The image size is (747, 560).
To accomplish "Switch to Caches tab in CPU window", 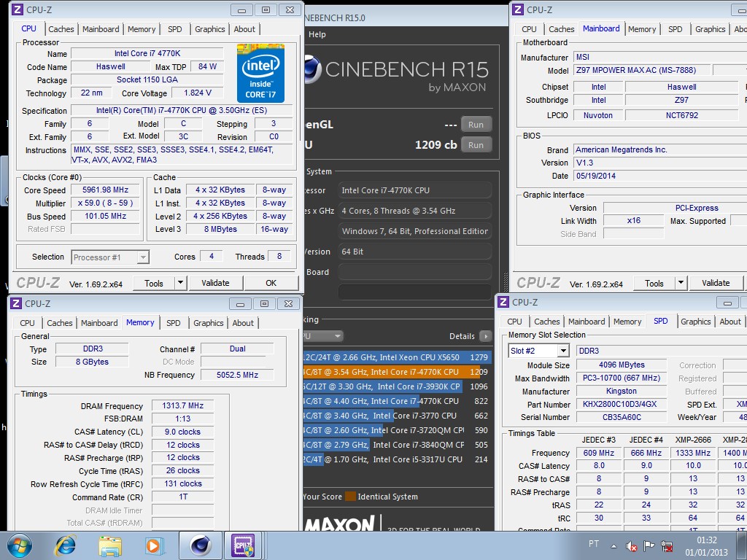I will point(61,29).
